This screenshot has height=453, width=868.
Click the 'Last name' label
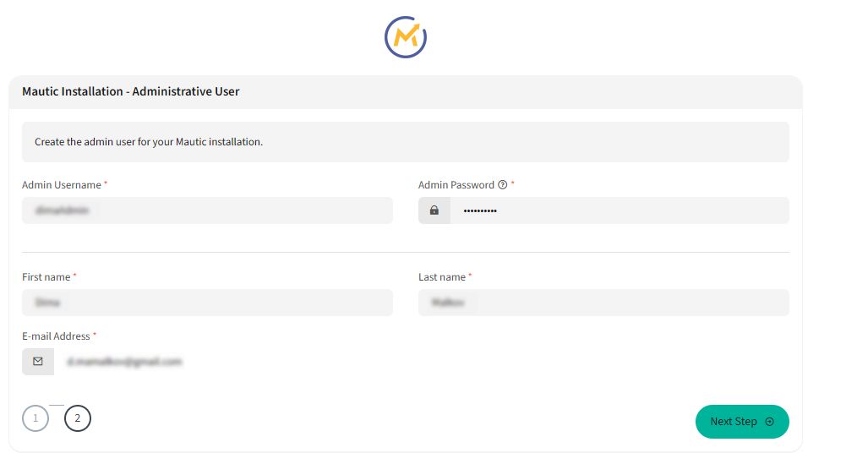tap(442, 277)
